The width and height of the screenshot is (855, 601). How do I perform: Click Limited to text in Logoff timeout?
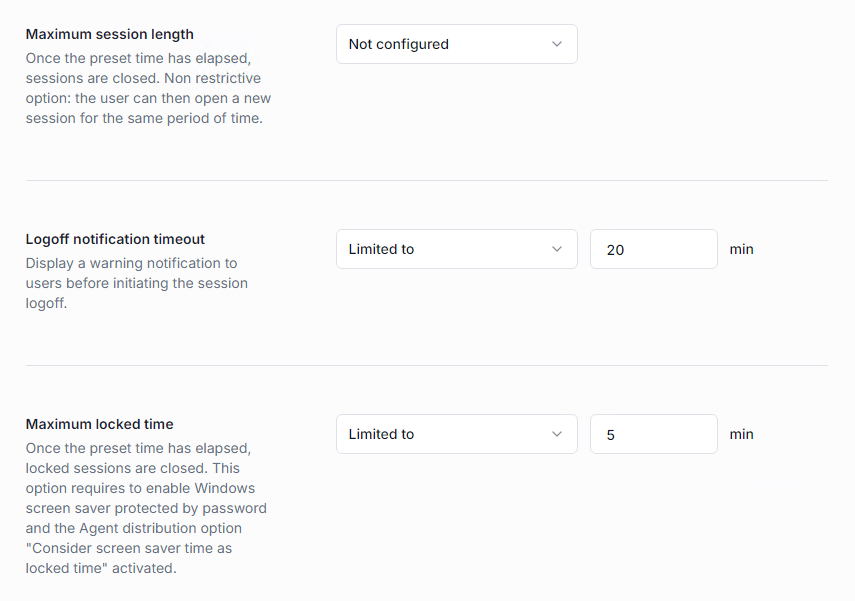click(381, 249)
